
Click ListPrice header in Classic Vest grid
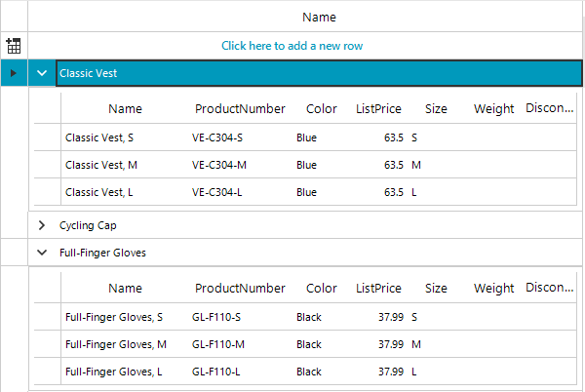tap(378, 109)
